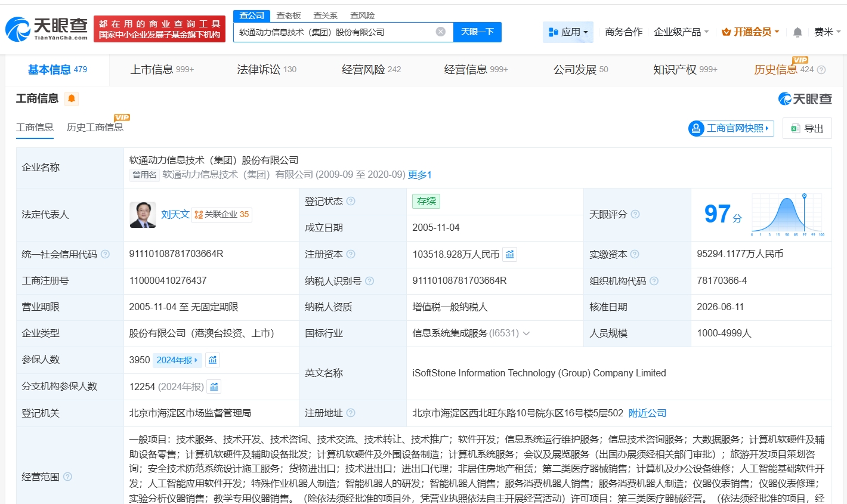Click 刘天文 portrait photo

[x=143, y=215]
